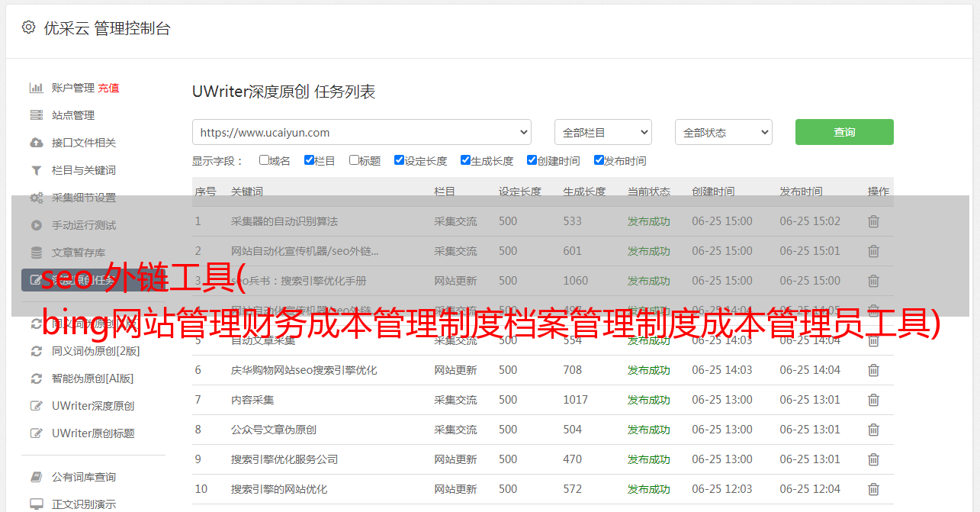
Task: Click the bar-chart icon for 账户管理
Action: pos(36,88)
